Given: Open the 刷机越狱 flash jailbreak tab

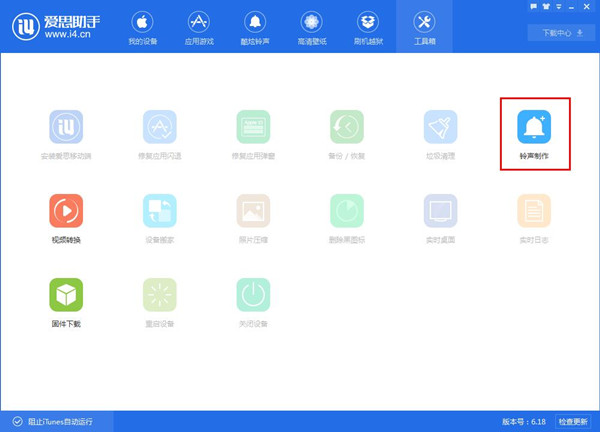Looking at the screenshot, I should pos(368,28).
